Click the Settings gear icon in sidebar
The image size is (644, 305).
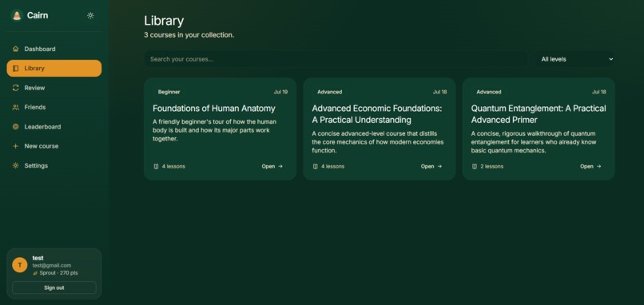[x=16, y=166]
